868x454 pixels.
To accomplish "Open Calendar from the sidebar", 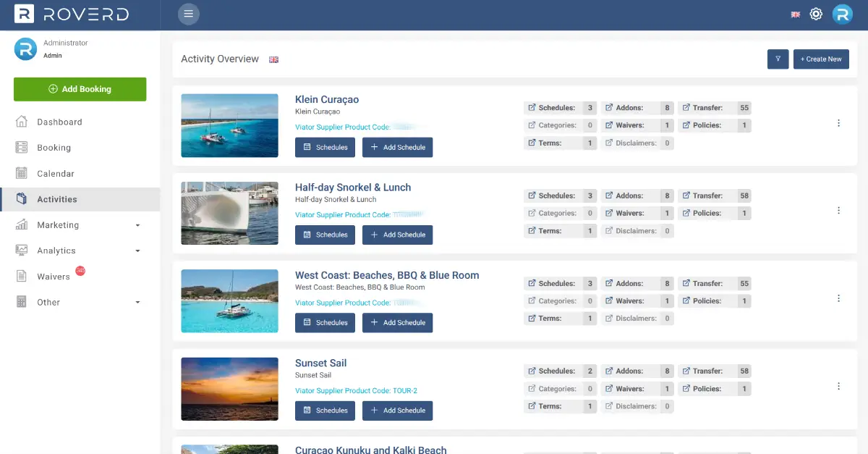I will point(56,174).
